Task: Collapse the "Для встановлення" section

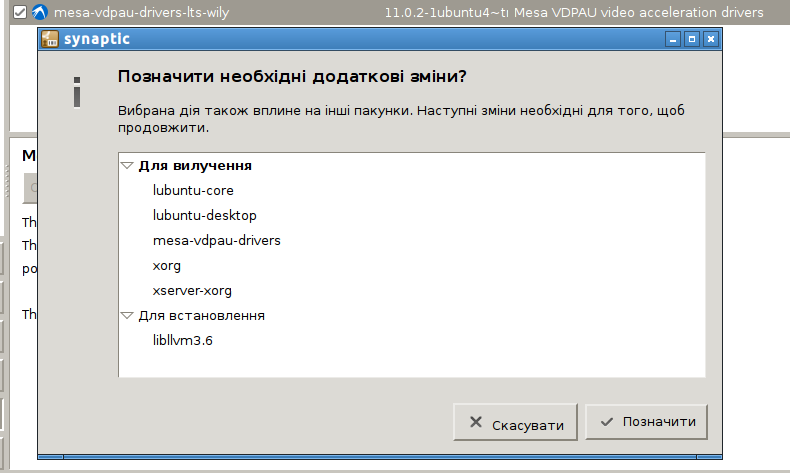Action: pos(127,316)
